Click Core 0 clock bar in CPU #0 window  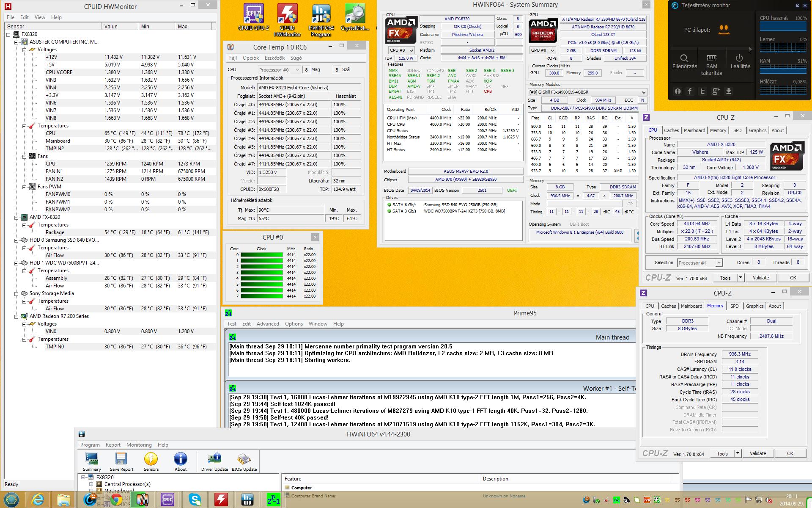[262, 255]
